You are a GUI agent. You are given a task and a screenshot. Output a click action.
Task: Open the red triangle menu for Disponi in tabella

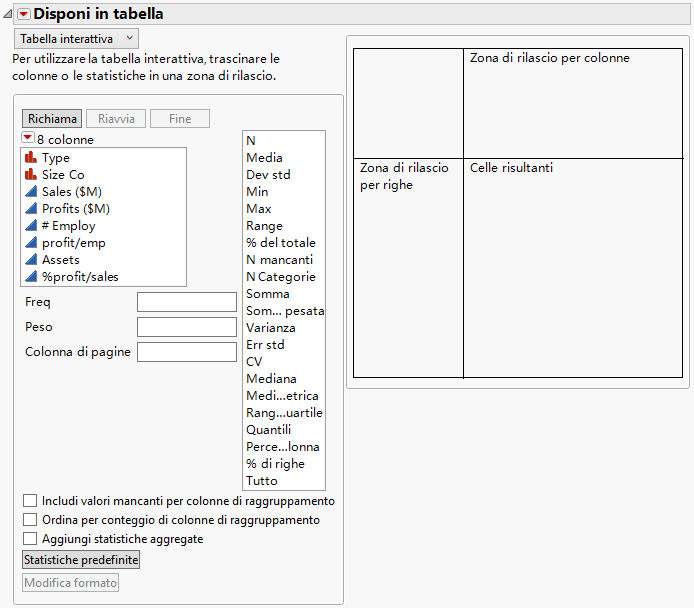tap(24, 14)
